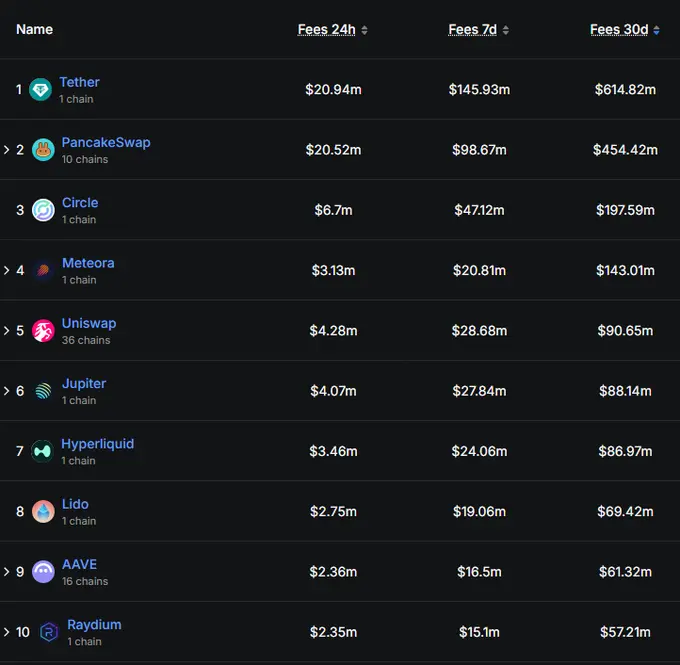
Task: Expand the AAVE row chevron
Action: (7, 572)
